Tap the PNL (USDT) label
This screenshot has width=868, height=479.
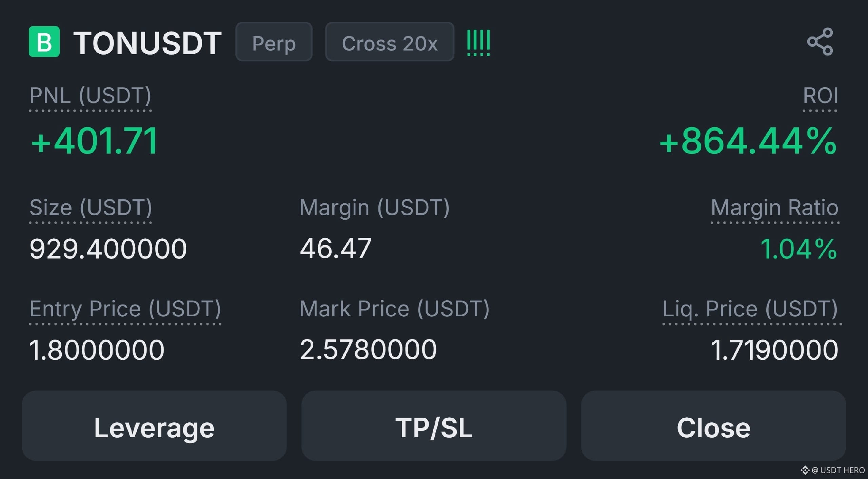(x=90, y=96)
